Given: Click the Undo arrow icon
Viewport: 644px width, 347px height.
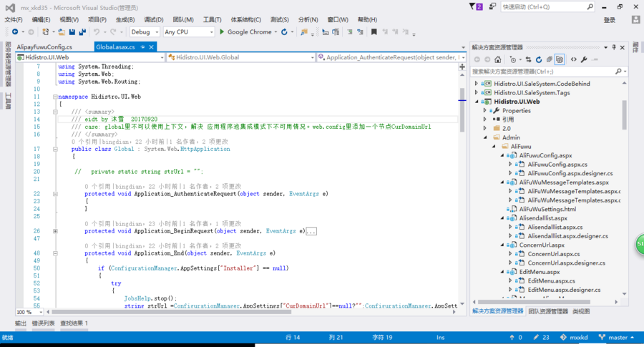Looking at the screenshot, I should [x=97, y=31].
